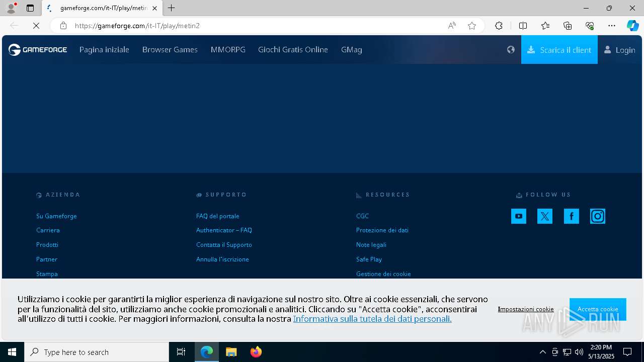Open Impostazioni cookie settings

tap(526, 309)
